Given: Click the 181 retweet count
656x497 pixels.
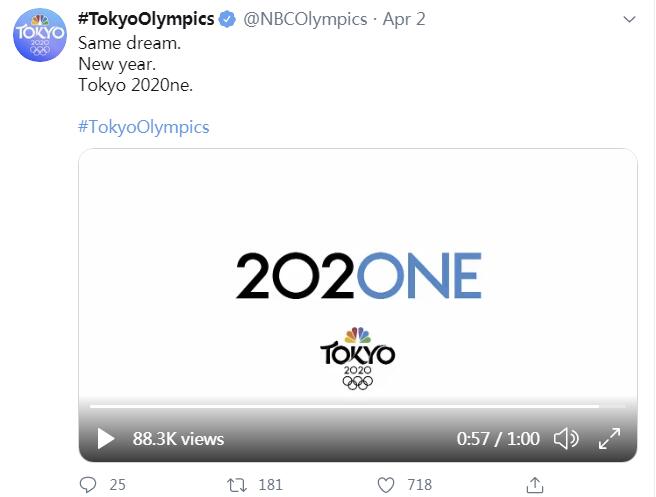Looking at the screenshot, I should pyautogui.click(x=270, y=485).
